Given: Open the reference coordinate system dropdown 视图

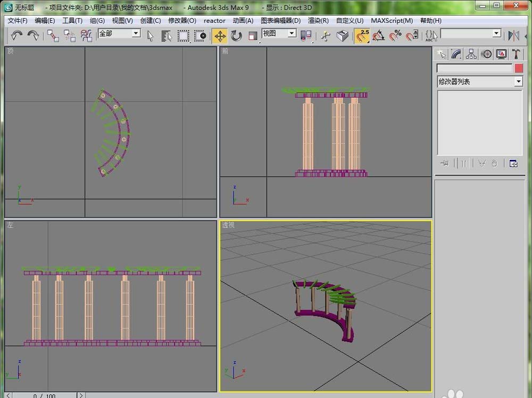Looking at the screenshot, I should click(x=279, y=33).
